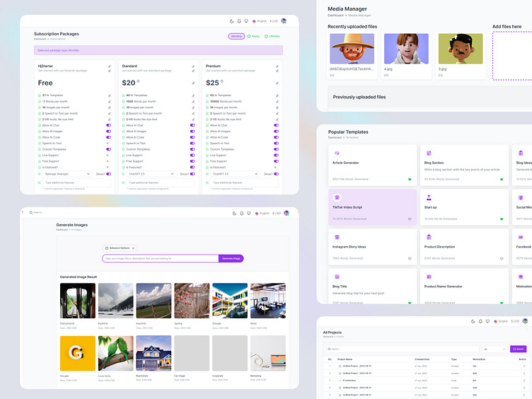Edit the HjStarter package name
This screenshot has width=532, height=399.
(109, 66)
